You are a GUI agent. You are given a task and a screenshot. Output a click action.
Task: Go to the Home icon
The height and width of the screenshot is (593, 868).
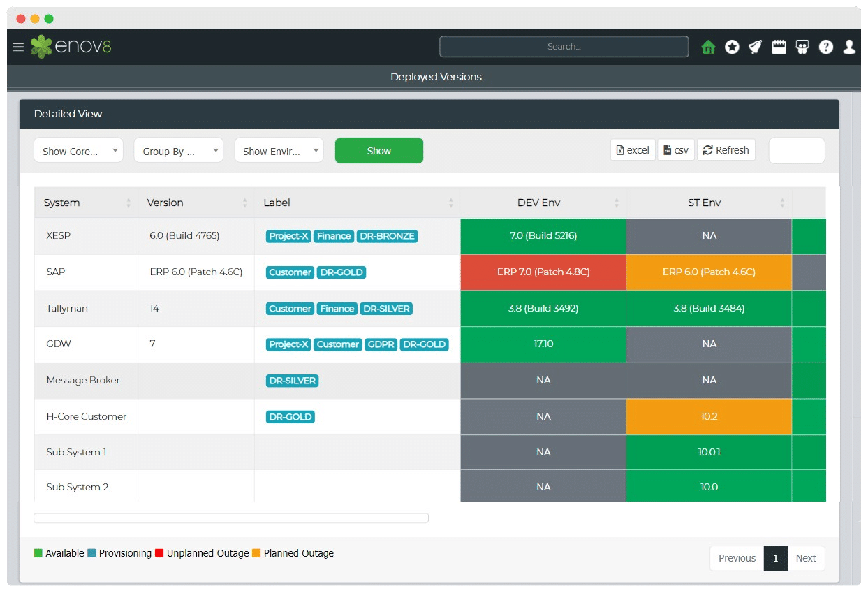pyautogui.click(x=708, y=47)
